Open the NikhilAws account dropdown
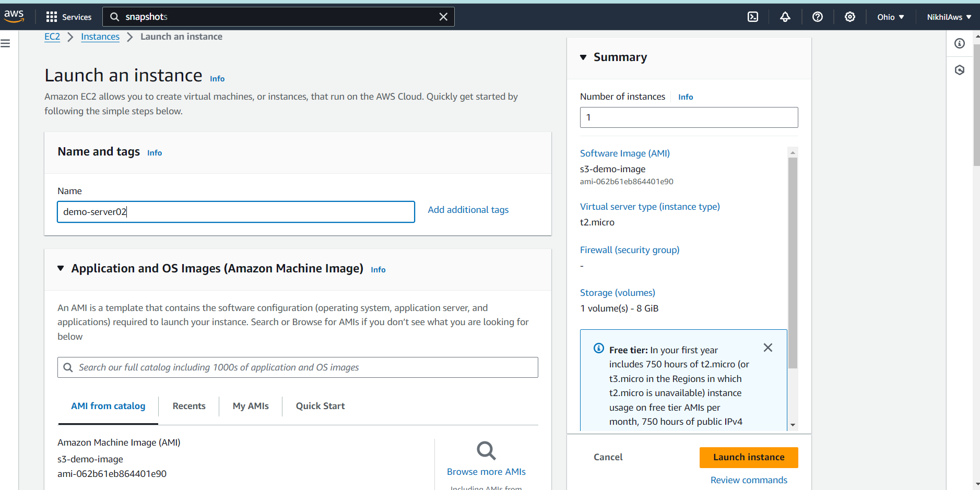Image resolution: width=980 pixels, height=490 pixels. [x=949, y=17]
